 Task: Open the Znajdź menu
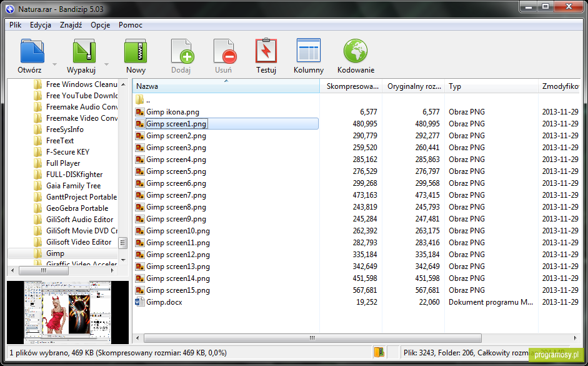pos(71,25)
